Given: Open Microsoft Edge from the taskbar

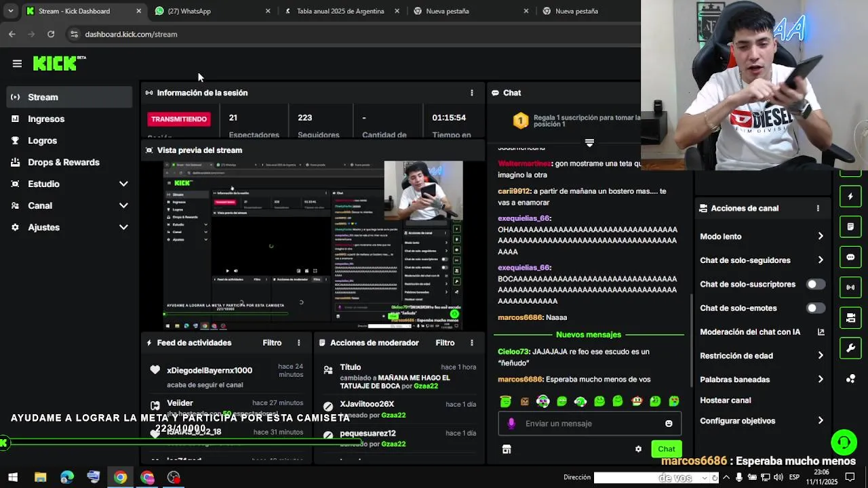Looking at the screenshot, I should 66,477.
